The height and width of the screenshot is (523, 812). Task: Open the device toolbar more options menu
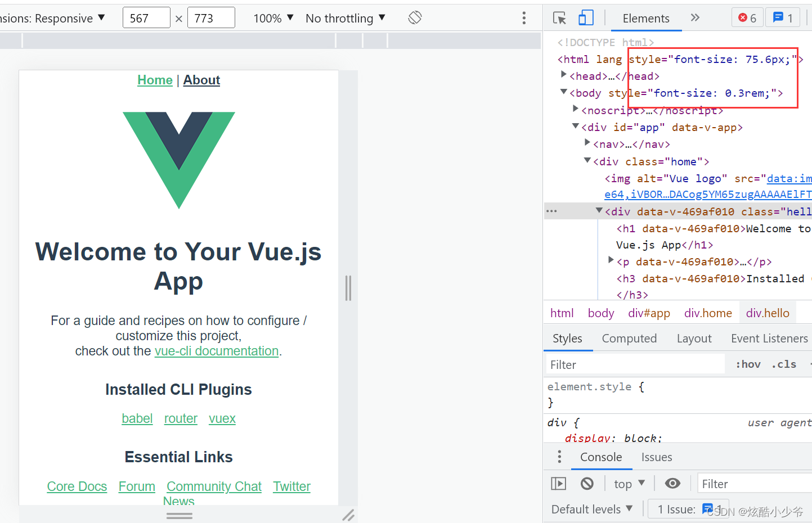(524, 18)
